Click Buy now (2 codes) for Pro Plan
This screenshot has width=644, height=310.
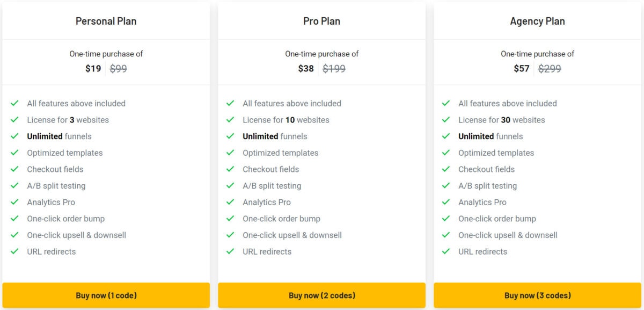pos(321,295)
